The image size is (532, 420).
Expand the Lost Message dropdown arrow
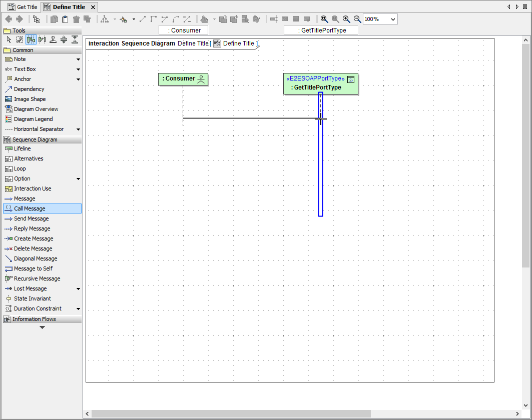click(78, 289)
